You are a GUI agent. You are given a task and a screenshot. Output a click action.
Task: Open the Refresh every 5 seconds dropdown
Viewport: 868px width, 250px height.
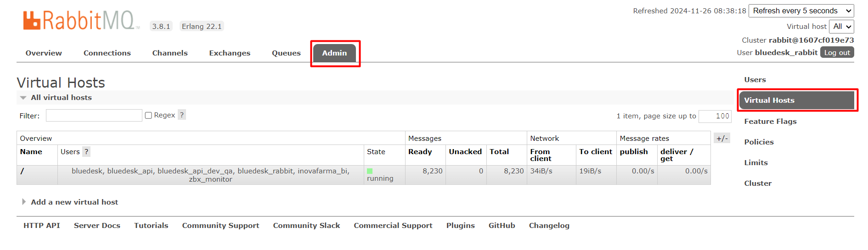[x=801, y=11]
